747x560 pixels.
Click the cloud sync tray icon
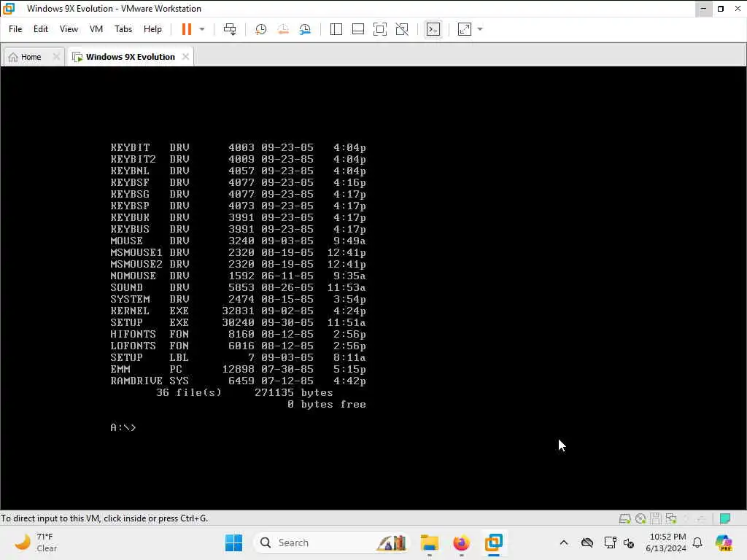click(587, 542)
